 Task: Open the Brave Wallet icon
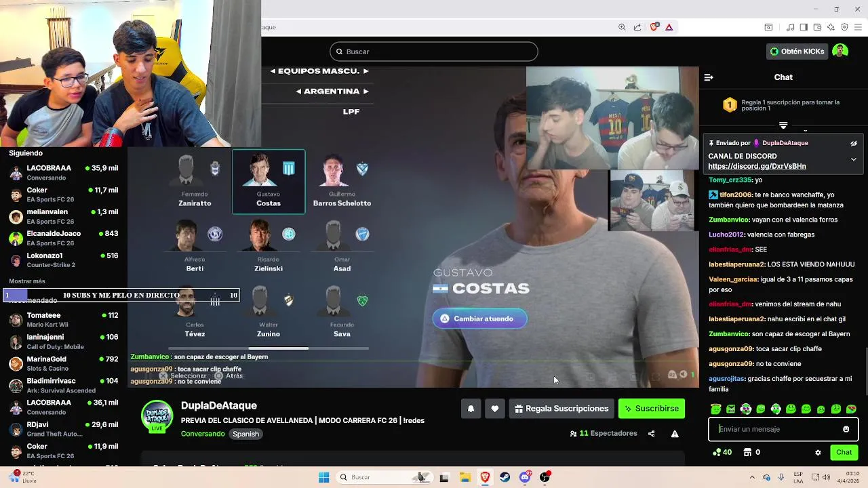tap(817, 27)
